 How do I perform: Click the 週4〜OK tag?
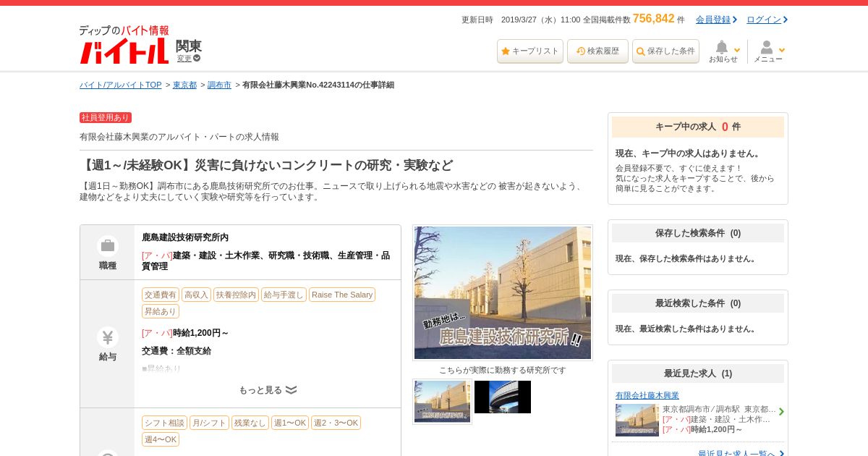[161, 439]
